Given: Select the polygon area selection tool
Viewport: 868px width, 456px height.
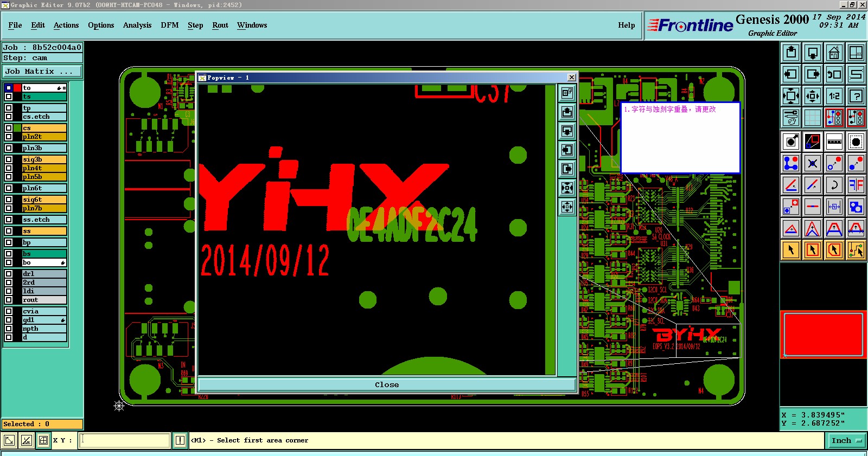Looking at the screenshot, I should click(x=834, y=250).
